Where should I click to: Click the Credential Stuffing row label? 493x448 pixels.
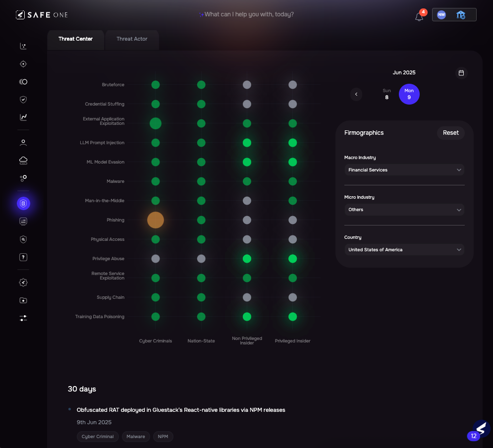tap(105, 104)
